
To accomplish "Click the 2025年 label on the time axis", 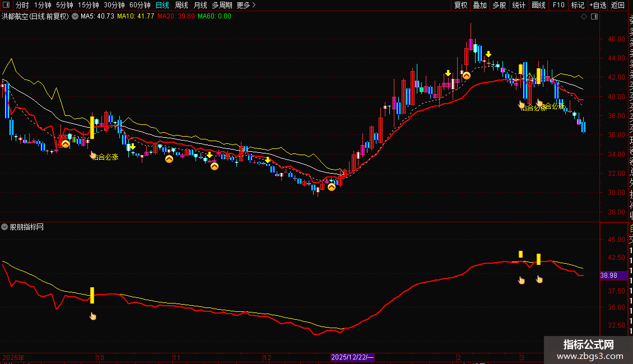I will click(x=13, y=357).
